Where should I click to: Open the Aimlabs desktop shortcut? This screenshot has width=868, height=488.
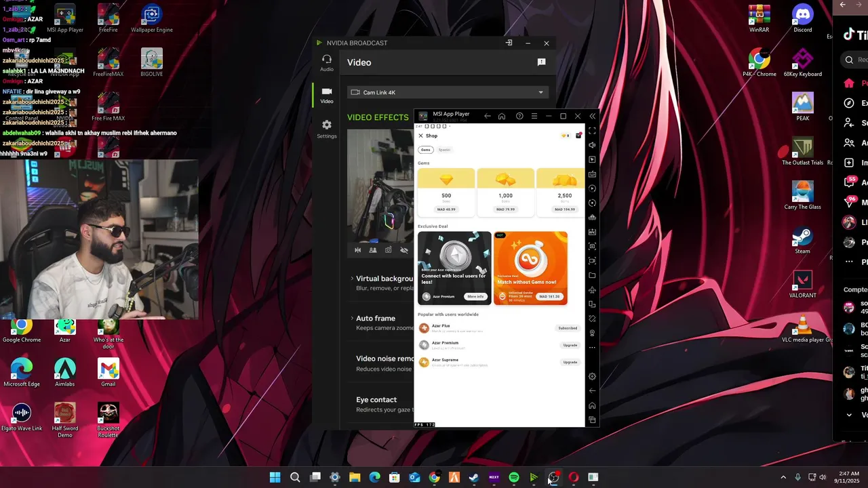[x=65, y=373]
